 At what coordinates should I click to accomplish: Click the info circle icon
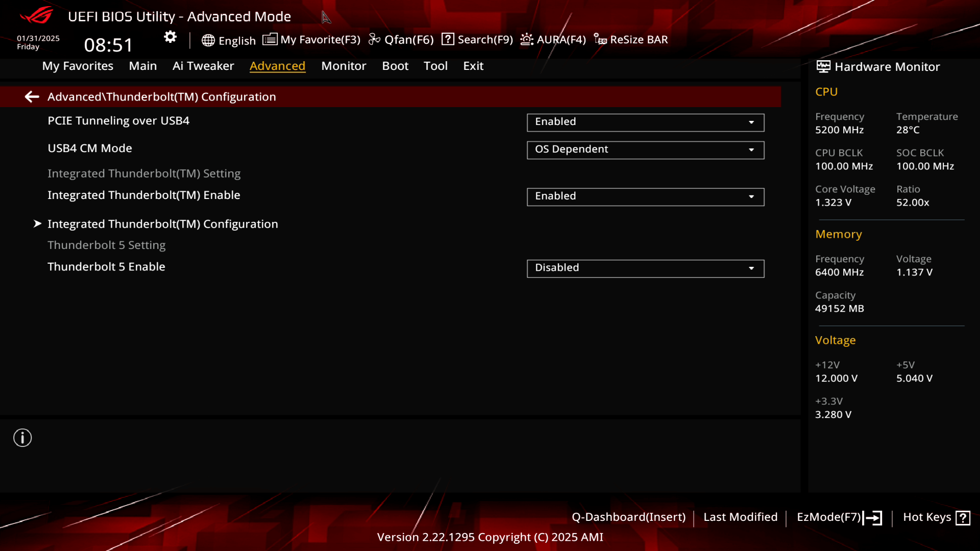tap(22, 438)
